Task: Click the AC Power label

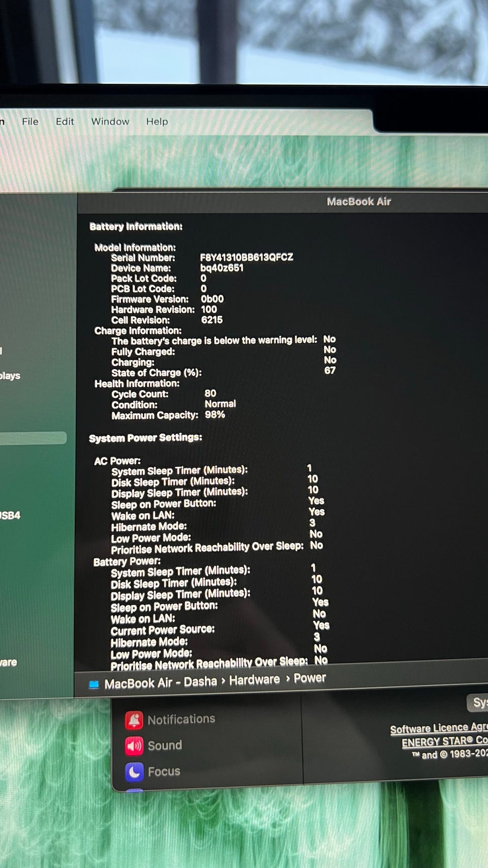Action: point(117,461)
